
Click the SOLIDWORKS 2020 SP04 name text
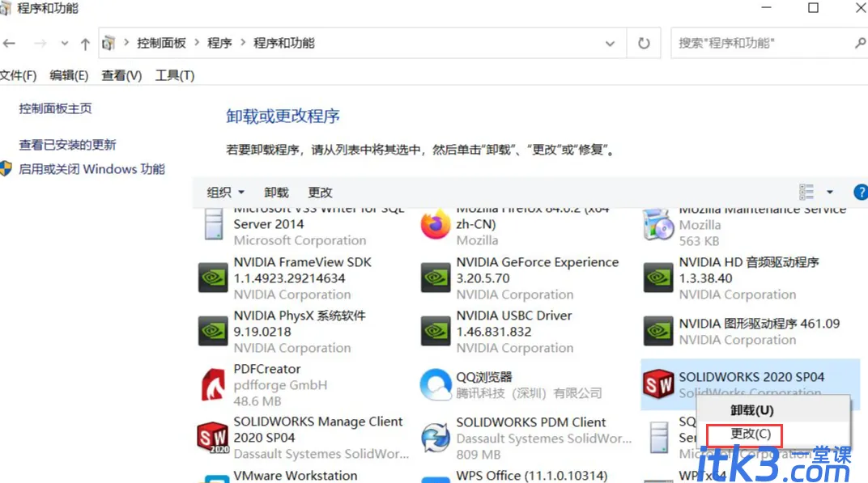pos(751,377)
